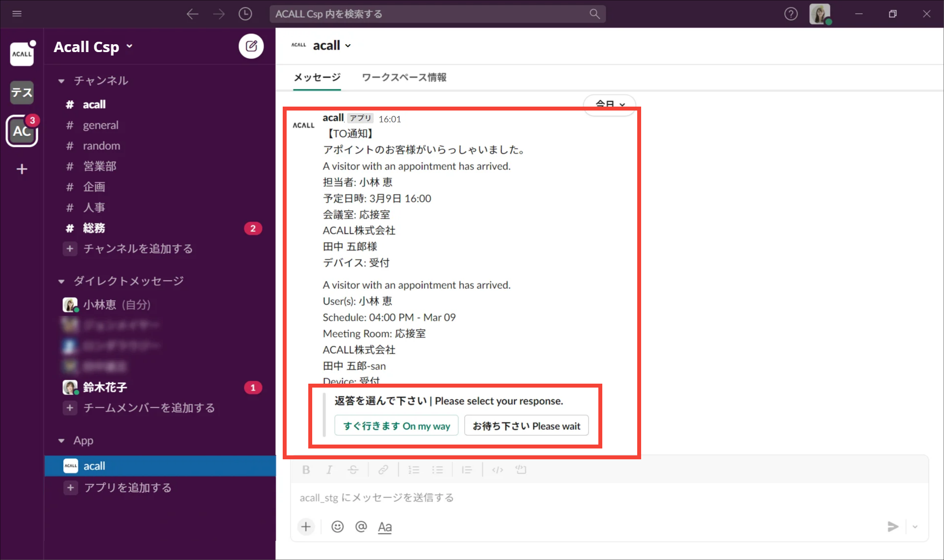Click the ACALL Csp search box
The image size is (944, 560).
pyautogui.click(x=437, y=14)
